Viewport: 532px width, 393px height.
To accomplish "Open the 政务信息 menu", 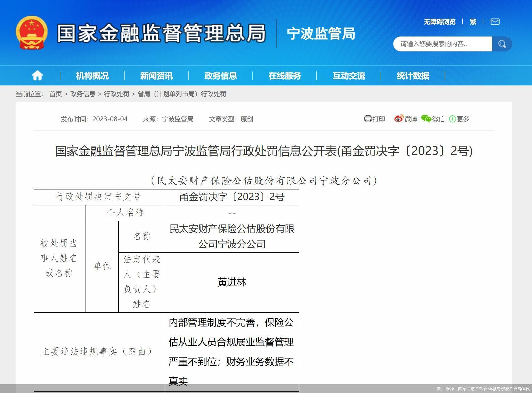I will 220,76.
